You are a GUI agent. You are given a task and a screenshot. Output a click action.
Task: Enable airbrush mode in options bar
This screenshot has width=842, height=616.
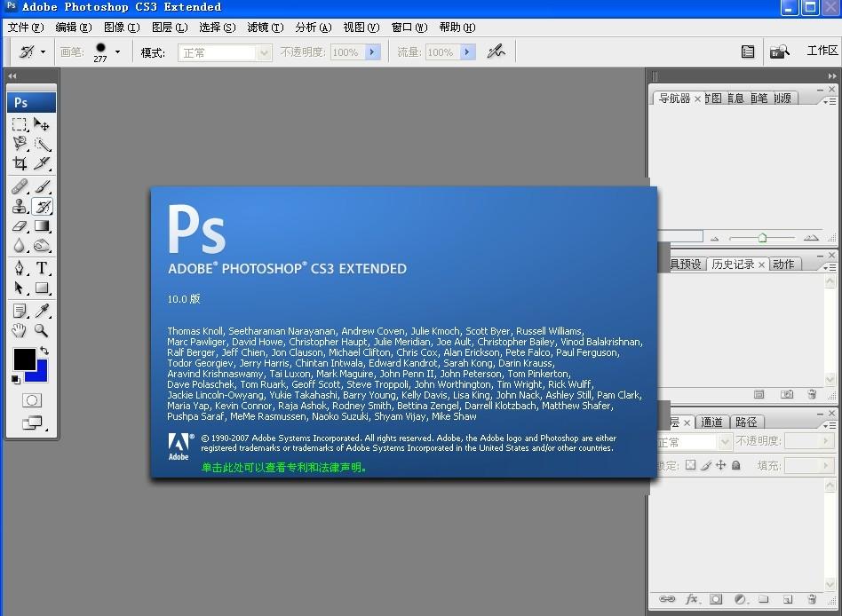tap(496, 52)
